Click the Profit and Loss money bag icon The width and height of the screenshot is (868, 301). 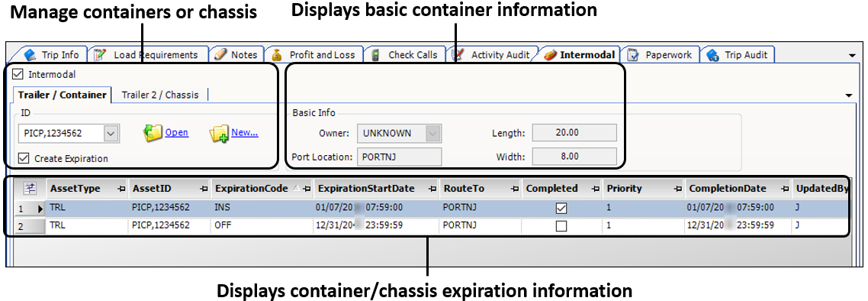[x=276, y=55]
